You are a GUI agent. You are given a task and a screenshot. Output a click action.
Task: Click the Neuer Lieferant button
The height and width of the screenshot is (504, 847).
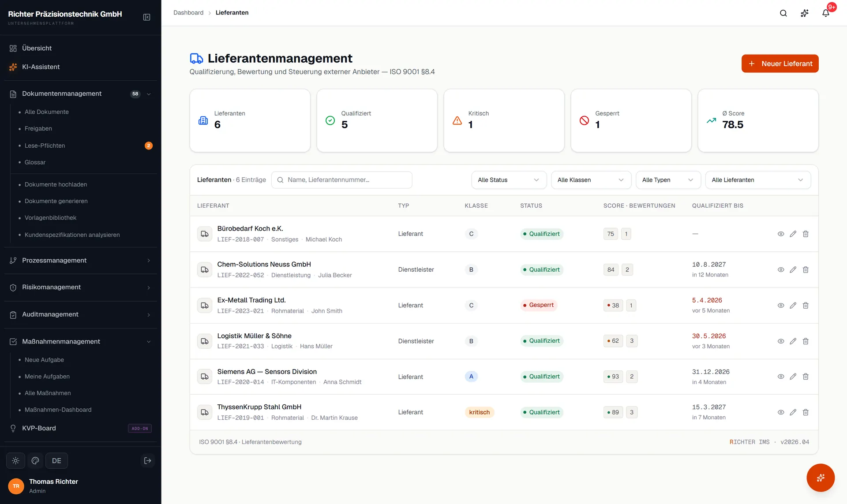coord(780,63)
